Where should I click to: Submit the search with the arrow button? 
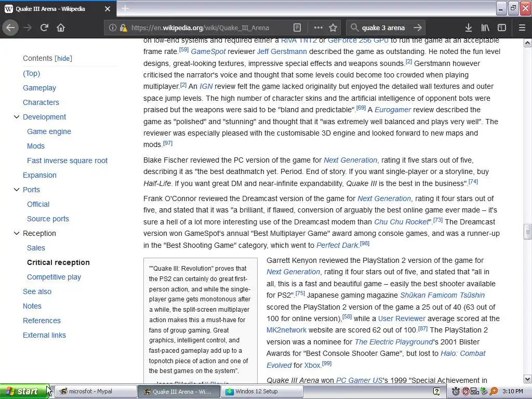tap(418, 28)
